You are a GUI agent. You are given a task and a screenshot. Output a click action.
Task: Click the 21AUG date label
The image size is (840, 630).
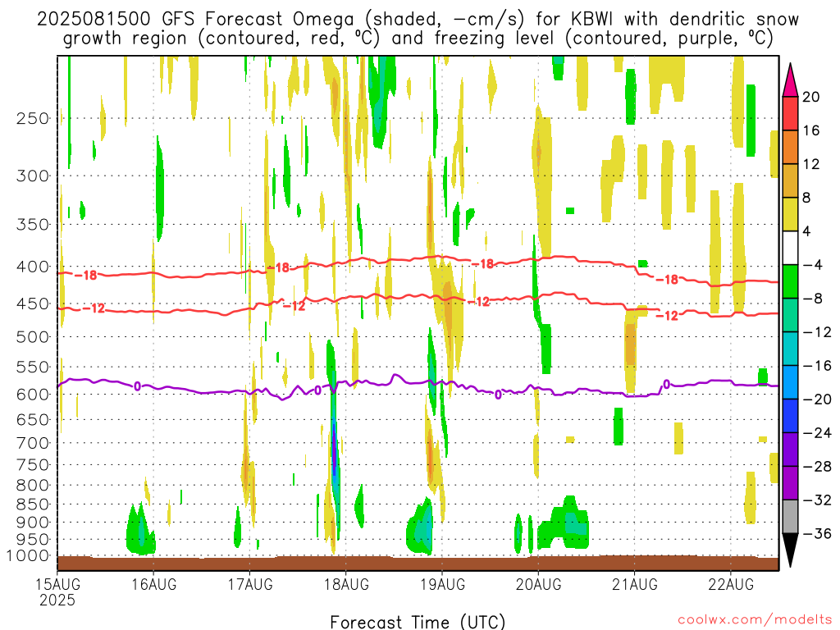click(x=635, y=584)
